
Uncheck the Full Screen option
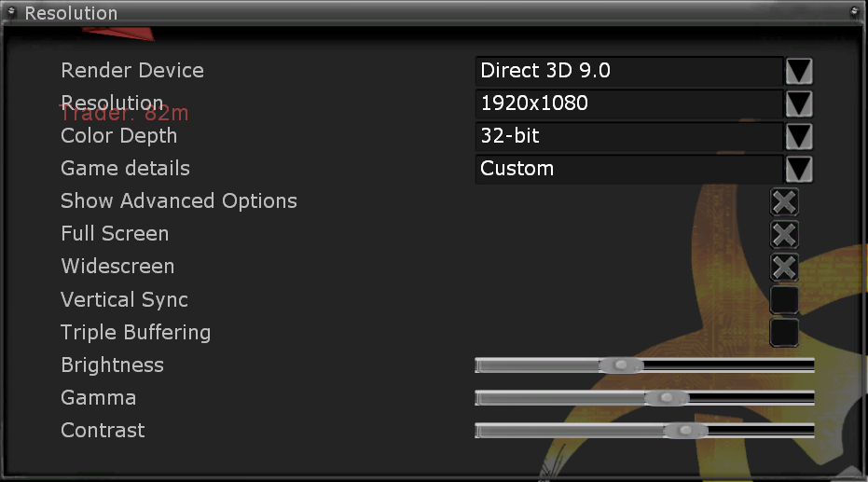coord(784,234)
